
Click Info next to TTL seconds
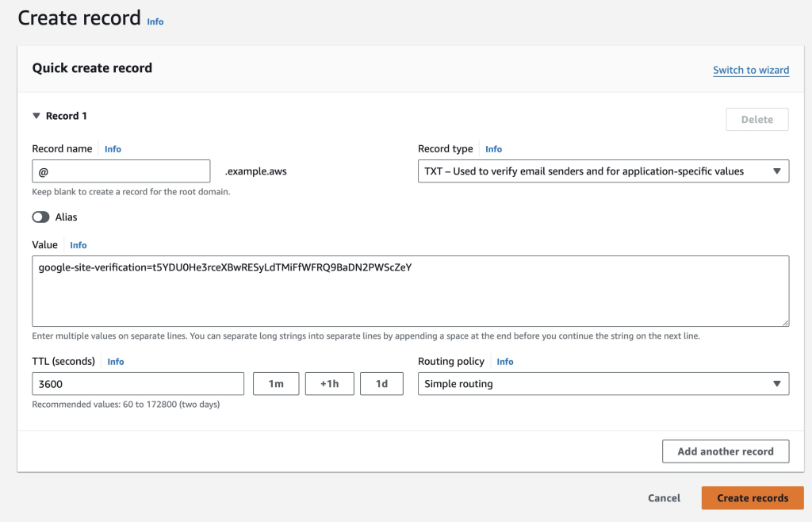coord(116,361)
